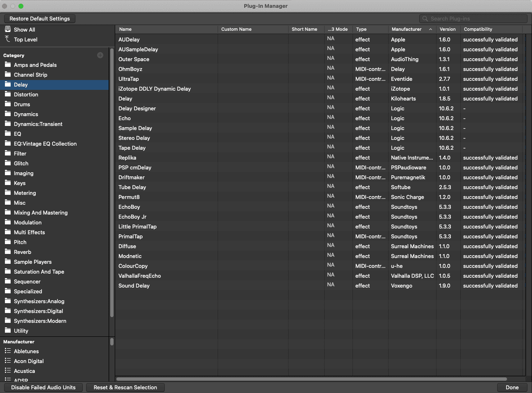Select Mixing And Mastering category
Screen dimensions: 532x393
pos(55,212)
